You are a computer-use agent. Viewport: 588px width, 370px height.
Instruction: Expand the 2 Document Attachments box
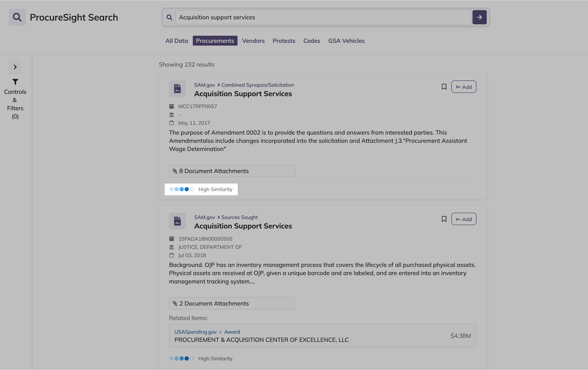click(232, 303)
